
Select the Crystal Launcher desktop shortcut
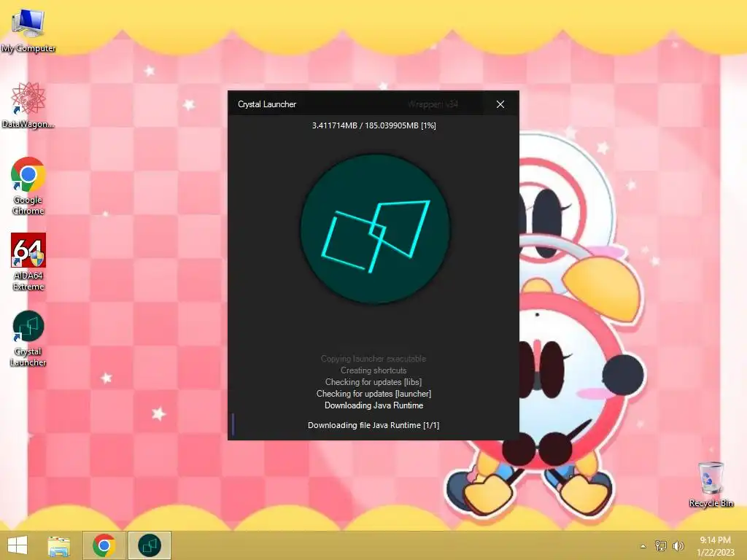coord(28,338)
